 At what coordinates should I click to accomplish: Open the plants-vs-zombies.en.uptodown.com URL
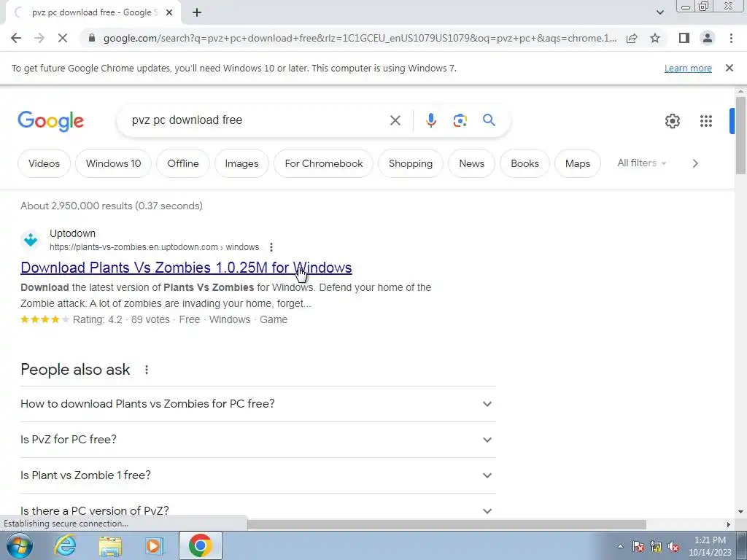pyautogui.click(x=155, y=247)
